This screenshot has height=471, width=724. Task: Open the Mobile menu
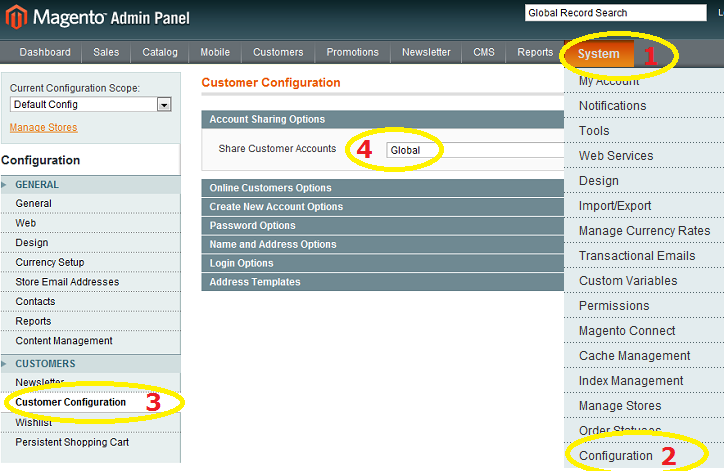[x=215, y=52]
